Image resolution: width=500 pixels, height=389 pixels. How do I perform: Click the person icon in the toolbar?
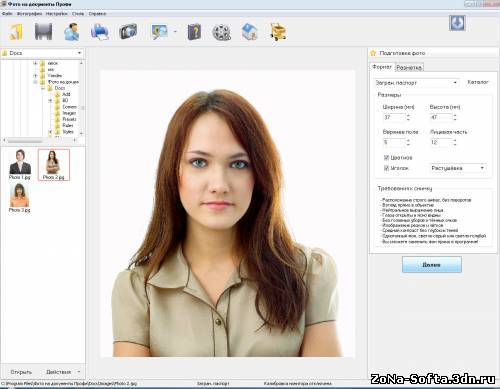[x=72, y=32]
